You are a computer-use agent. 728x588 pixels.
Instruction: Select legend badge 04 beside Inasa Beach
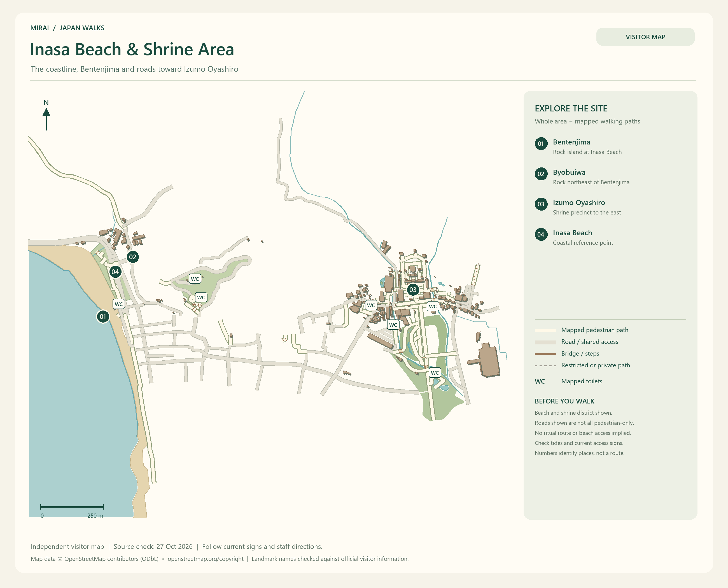[541, 234]
